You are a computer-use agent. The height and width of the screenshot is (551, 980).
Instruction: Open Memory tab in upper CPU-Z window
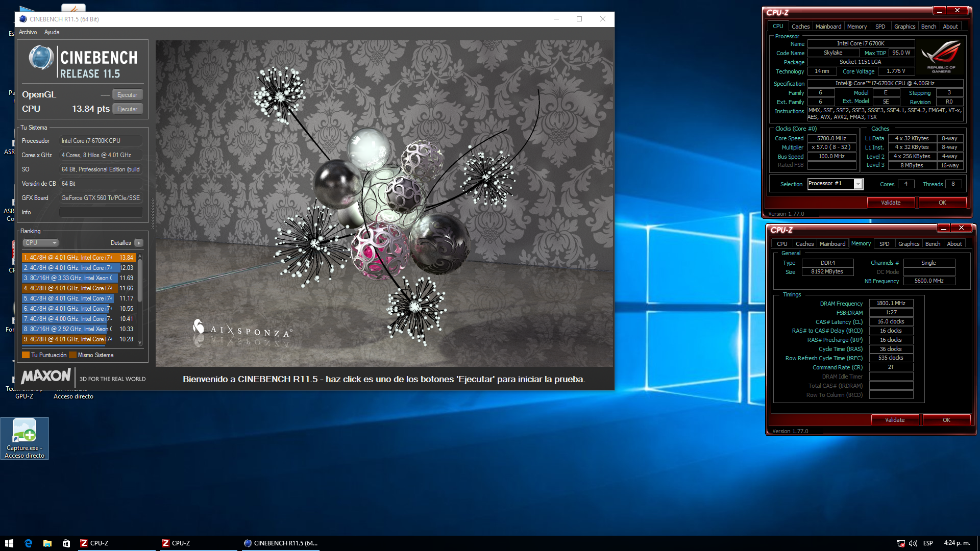click(856, 27)
